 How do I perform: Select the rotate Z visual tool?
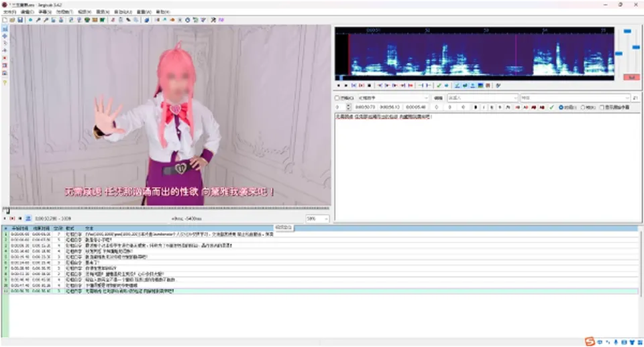pyautogui.click(x=5, y=43)
